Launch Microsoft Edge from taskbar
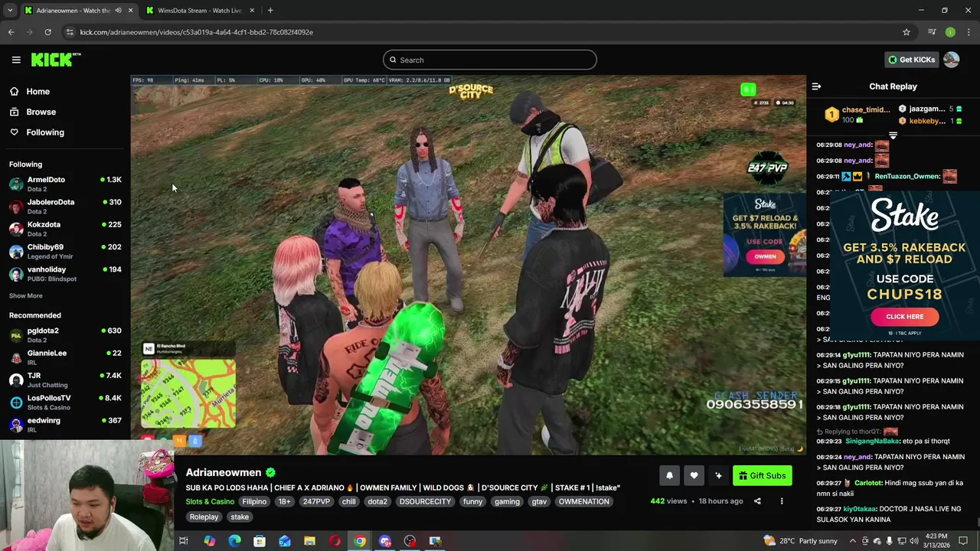The image size is (980, 551). pyautogui.click(x=234, y=541)
